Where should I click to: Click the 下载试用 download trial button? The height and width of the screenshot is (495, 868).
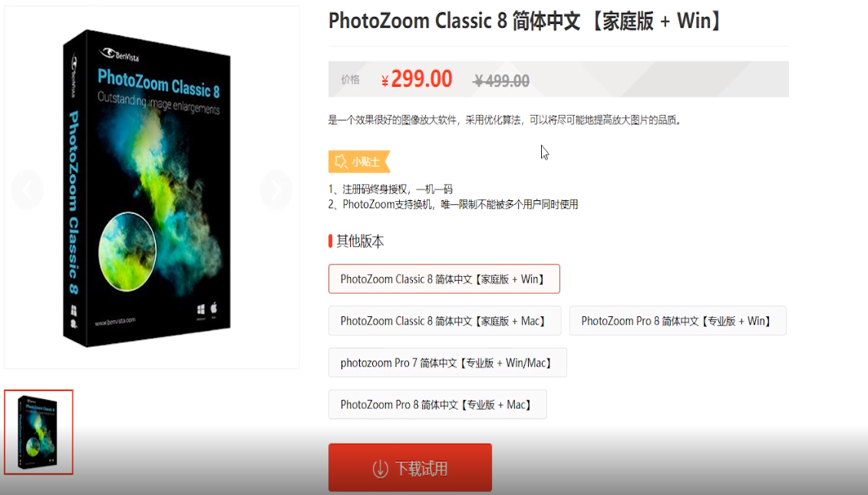(410, 468)
